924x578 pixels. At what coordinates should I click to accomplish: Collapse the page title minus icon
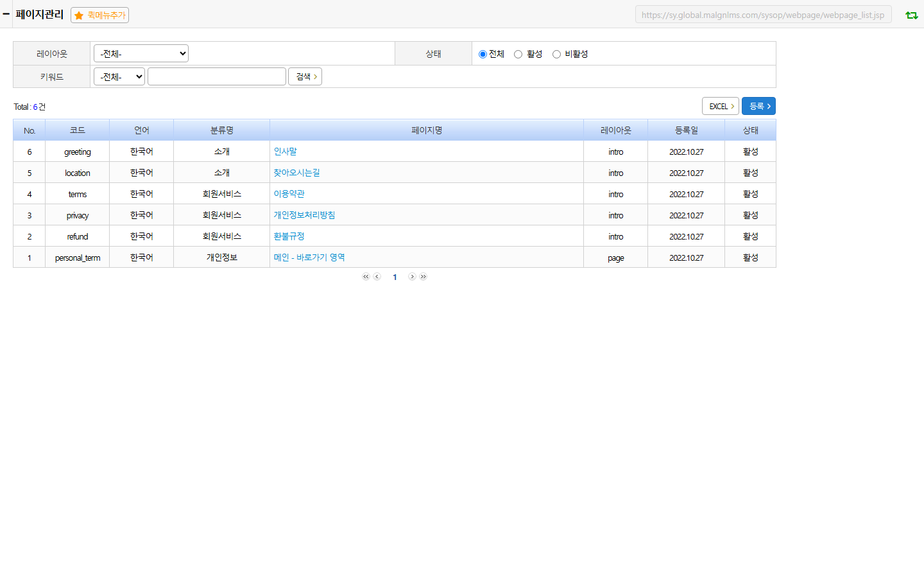[6, 13]
